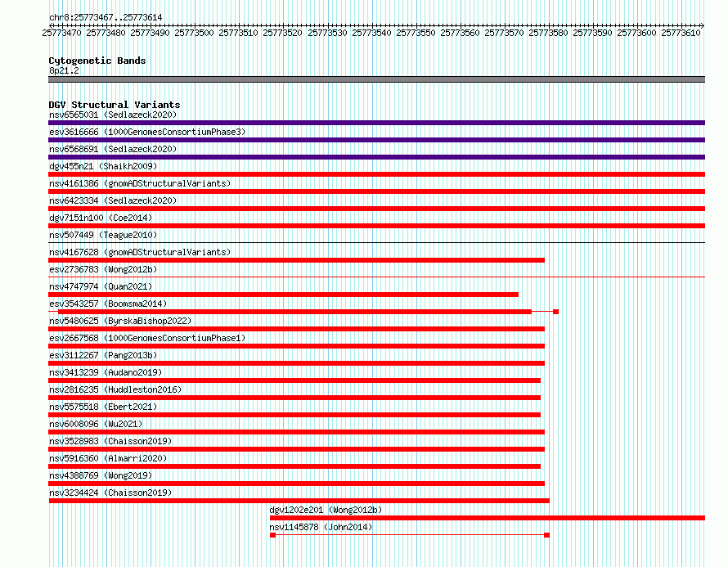Select nsv5480625 (ByrskaBishop2022) label

tap(120, 321)
